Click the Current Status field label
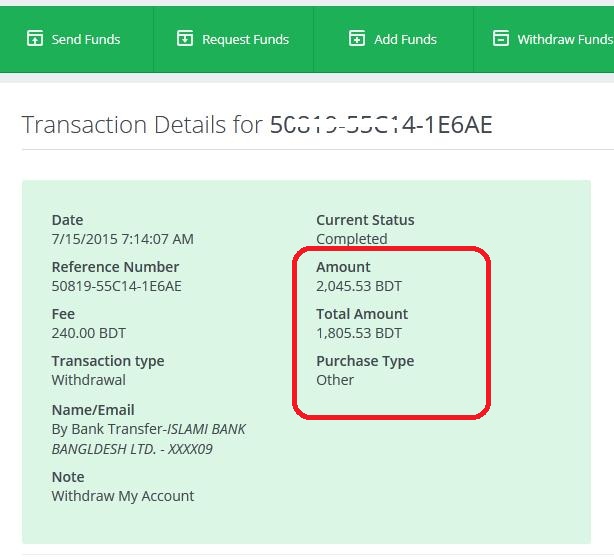The height and width of the screenshot is (560, 614). coord(365,220)
